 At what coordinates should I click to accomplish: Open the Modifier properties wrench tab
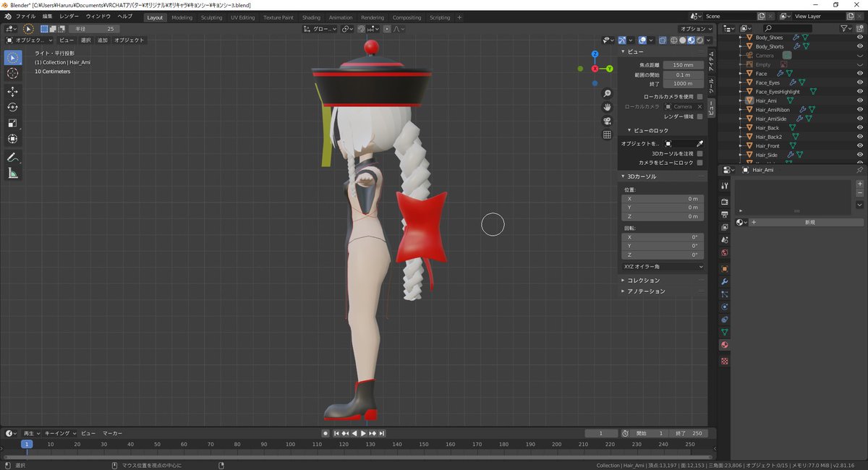coord(725,281)
